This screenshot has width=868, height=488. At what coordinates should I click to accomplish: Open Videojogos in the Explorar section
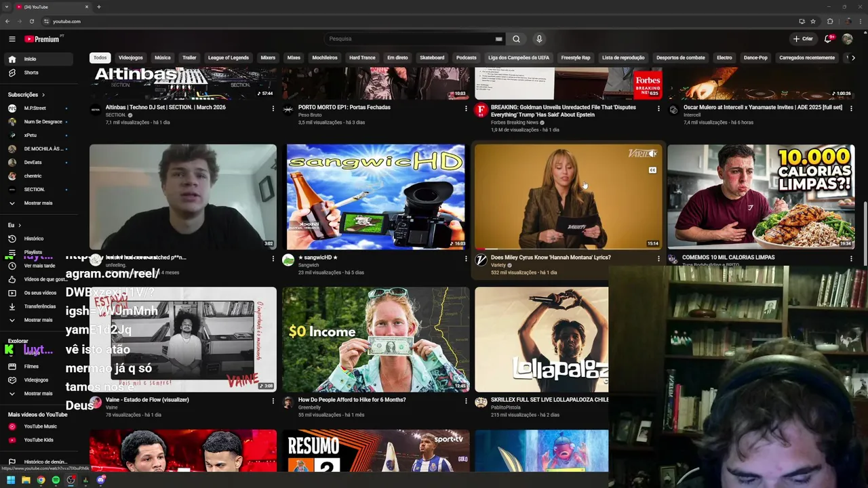tap(39, 380)
